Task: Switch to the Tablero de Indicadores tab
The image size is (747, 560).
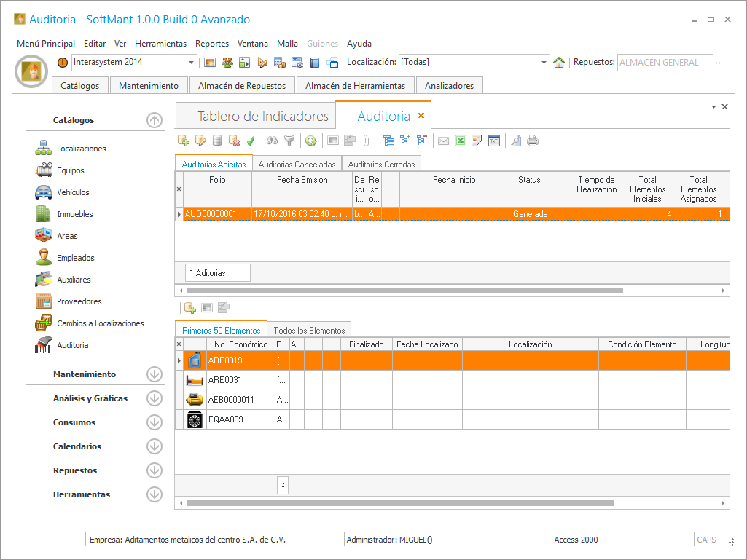Action: point(263,117)
